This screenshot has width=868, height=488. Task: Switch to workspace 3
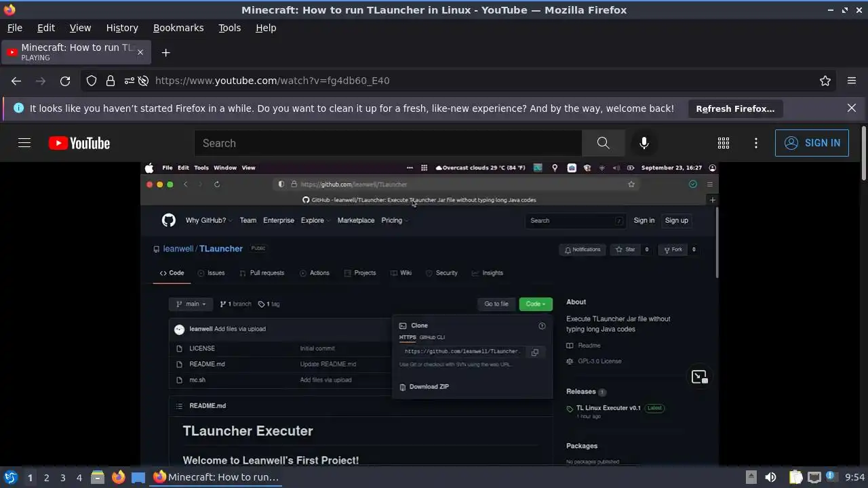(x=62, y=477)
